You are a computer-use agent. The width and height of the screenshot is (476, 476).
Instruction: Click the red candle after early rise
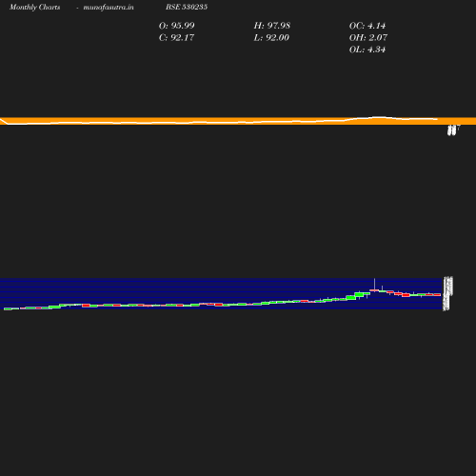pyautogui.click(x=86, y=306)
